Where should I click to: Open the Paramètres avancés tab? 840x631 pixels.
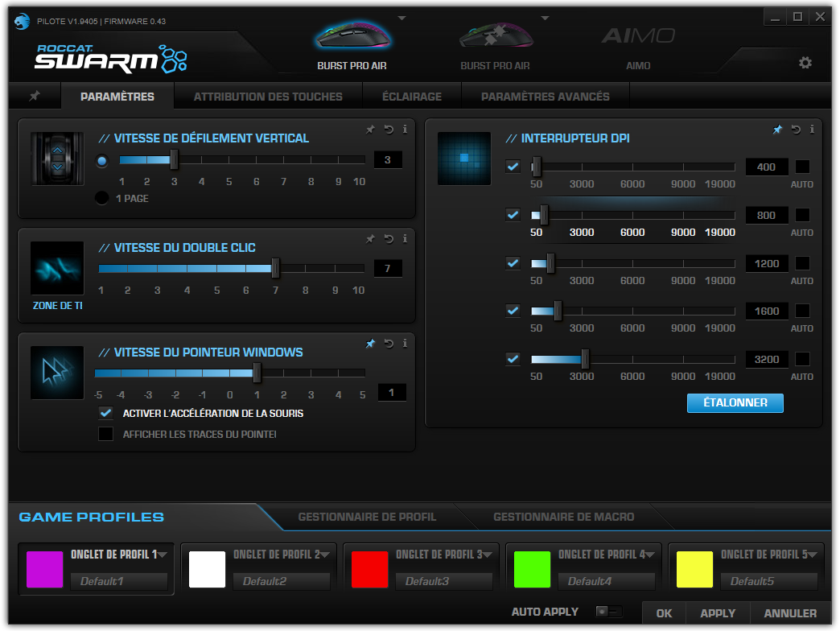pyautogui.click(x=545, y=97)
